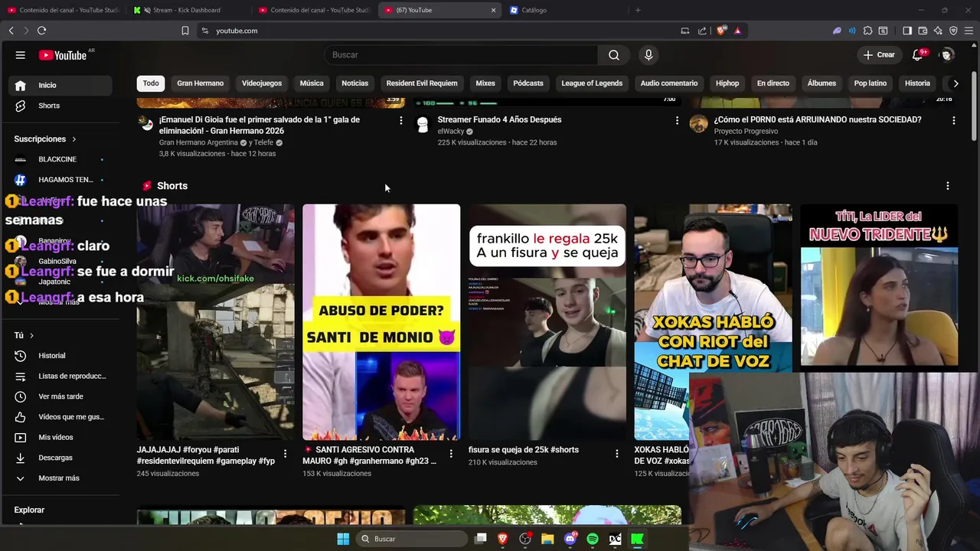
Task: Open the Brave Rewards triangle icon
Action: (x=737, y=31)
